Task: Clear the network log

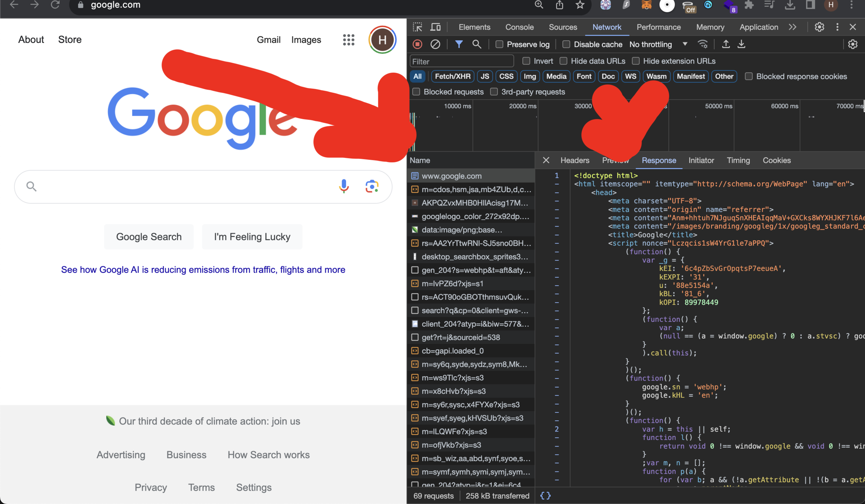Action: (435, 44)
